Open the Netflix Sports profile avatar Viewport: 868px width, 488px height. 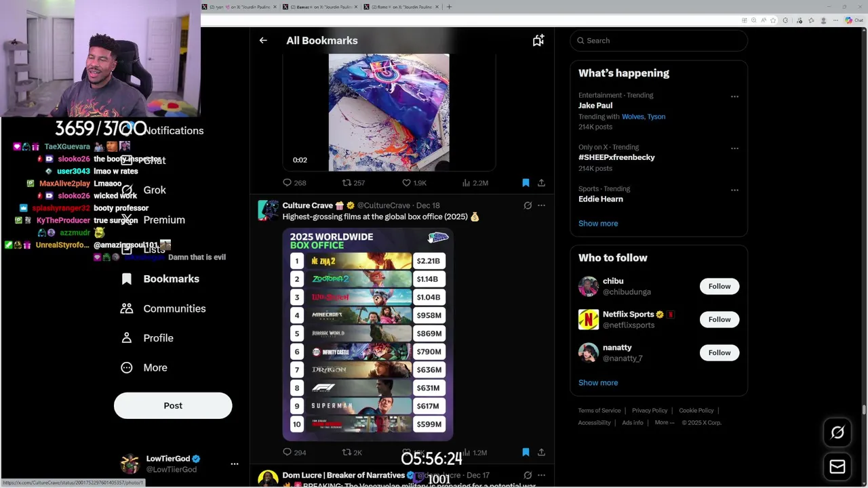(589, 319)
